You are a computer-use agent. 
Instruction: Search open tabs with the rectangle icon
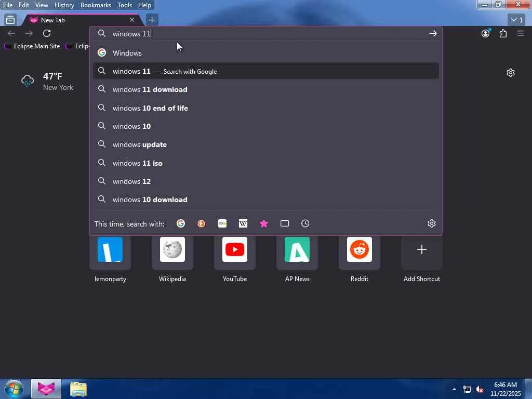coord(284,223)
